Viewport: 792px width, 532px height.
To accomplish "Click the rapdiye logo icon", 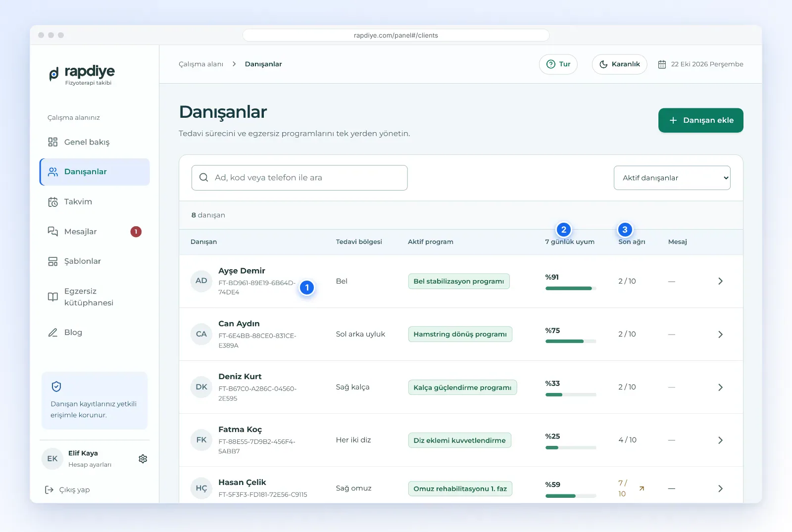I will coord(54,74).
